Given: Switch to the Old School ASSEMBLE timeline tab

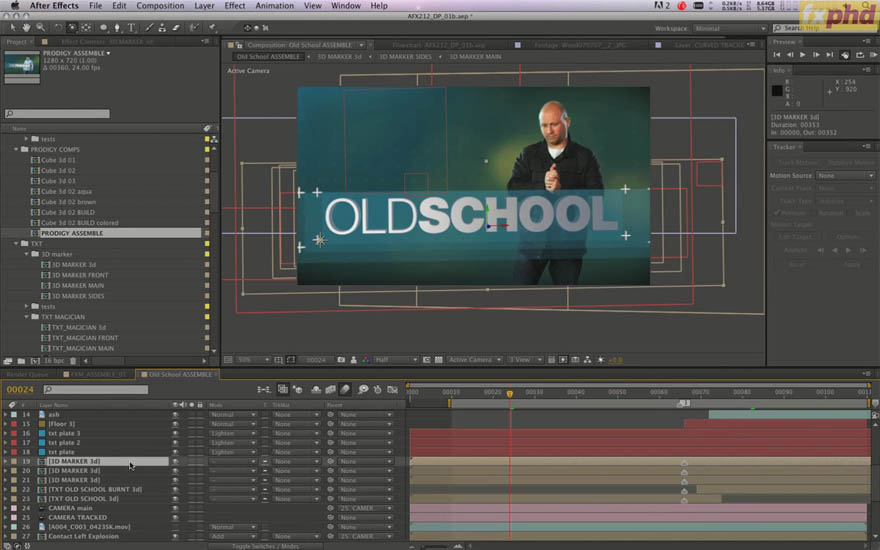Looking at the screenshot, I should [178, 374].
